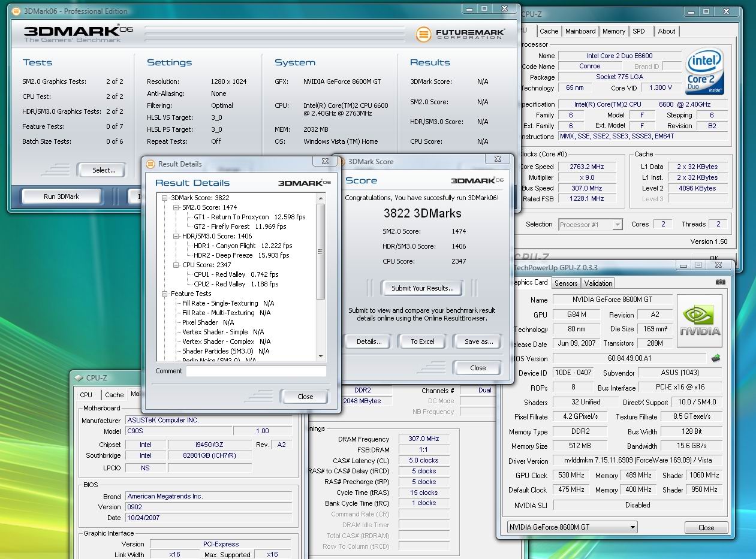Image resolution: width=756 pixels, height=559 pixels.
Task: Click the Intel Core 2 Duo badge
Action: pyautogui.click(x=705, y=71)
